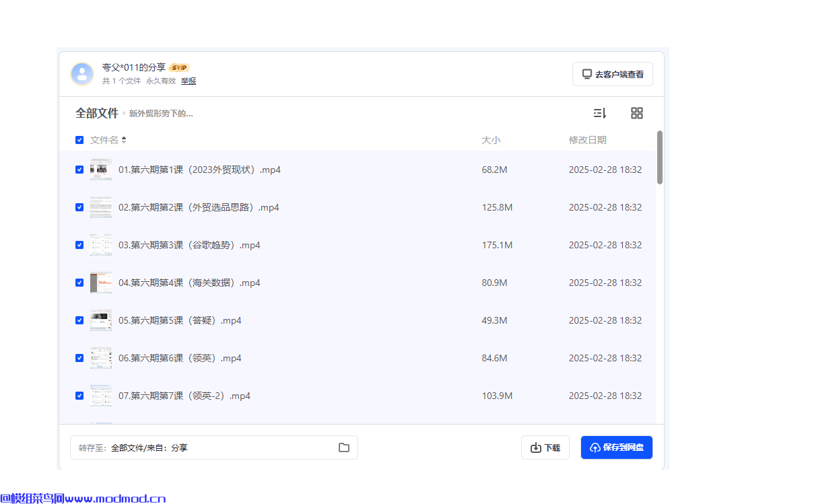Screen dimensions: 839x504
Task: Open file 07.第六期第7课（领英-2）.mp4
Action: click(x=184, y=396)
